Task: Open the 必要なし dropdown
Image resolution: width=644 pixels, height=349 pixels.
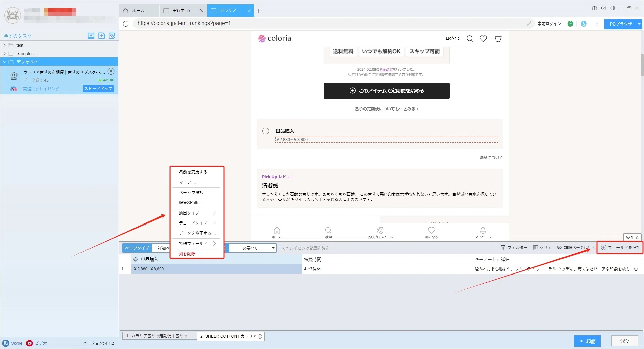Action: tap(253, 248)
